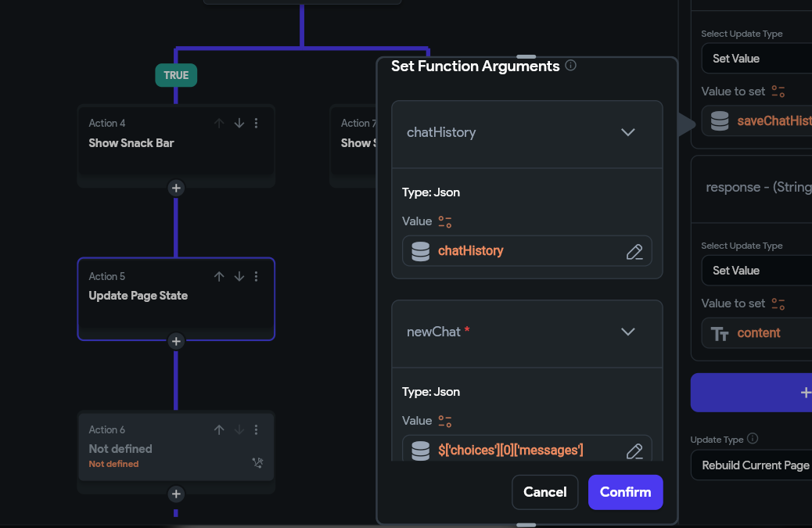Cancel the Set Function Arguments dialog
This screenshot has height=528, width=812.
coord(544,492)
